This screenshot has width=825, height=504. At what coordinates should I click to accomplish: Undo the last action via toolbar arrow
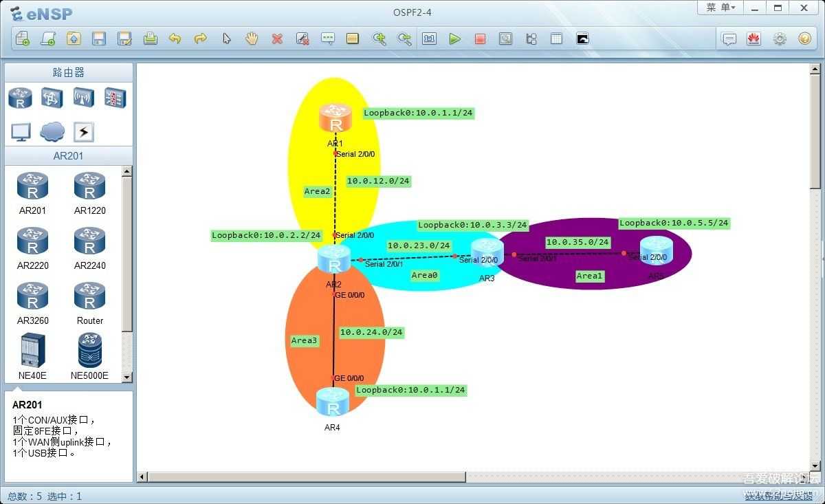(x=175, y=39)
